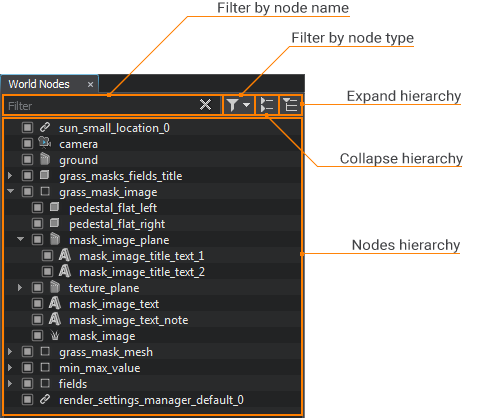Open the filter by node type funnel
Viewport: 477px width, 418px height.
click(238, 105)
